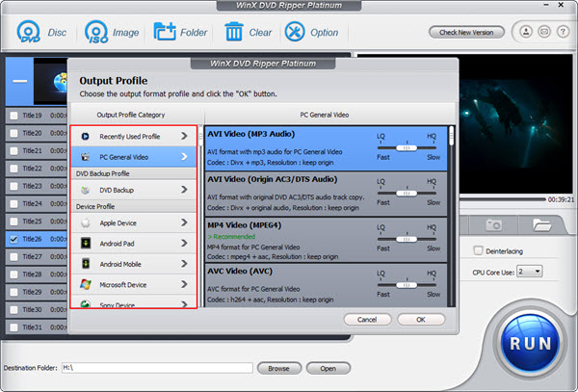The image size is (578, 392).
Task: Click the Android Mobile icon
Action: click(85, 264)
